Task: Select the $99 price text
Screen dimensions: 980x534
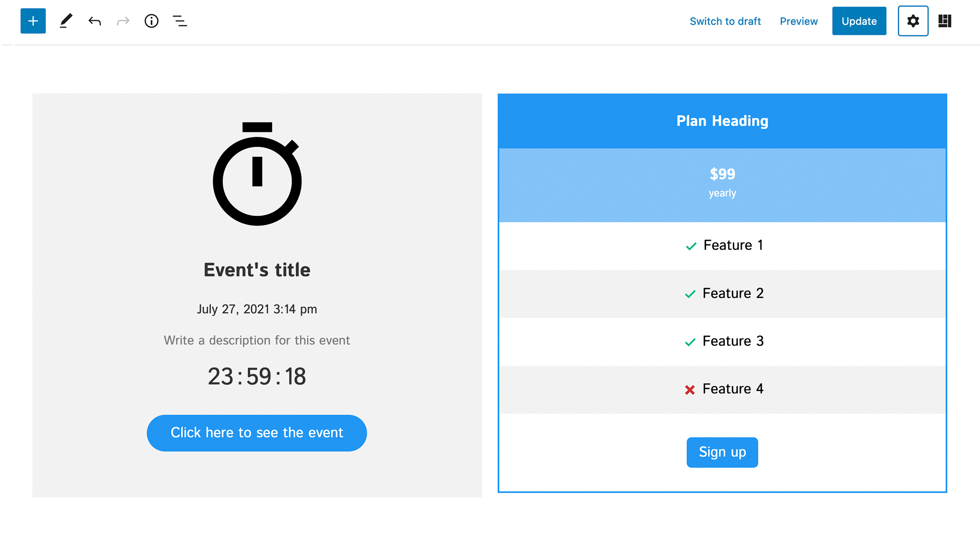Action: pyautogui.click(x=722, y=174)
